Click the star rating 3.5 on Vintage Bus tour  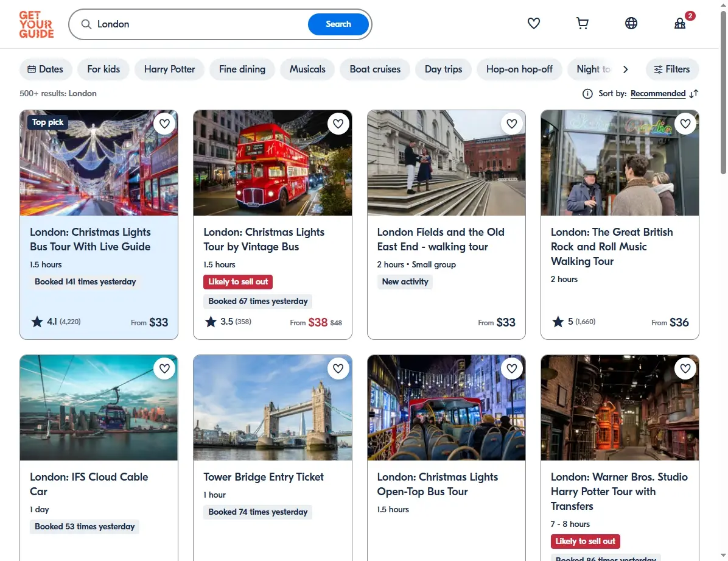[228, 322]
